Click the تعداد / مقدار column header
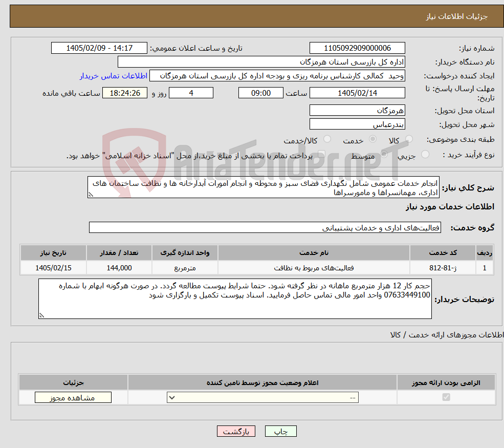Viewport: 504px width, 448px height. 119,253
